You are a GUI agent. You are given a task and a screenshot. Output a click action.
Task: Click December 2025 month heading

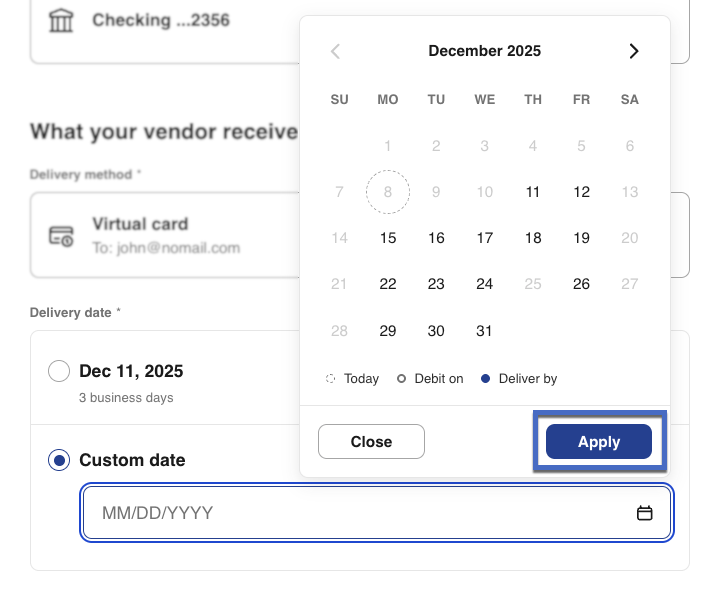tap(484, 51)
